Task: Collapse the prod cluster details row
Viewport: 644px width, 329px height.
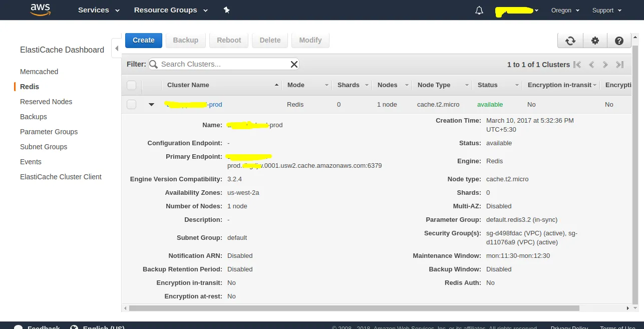Action: click(151, 105)
